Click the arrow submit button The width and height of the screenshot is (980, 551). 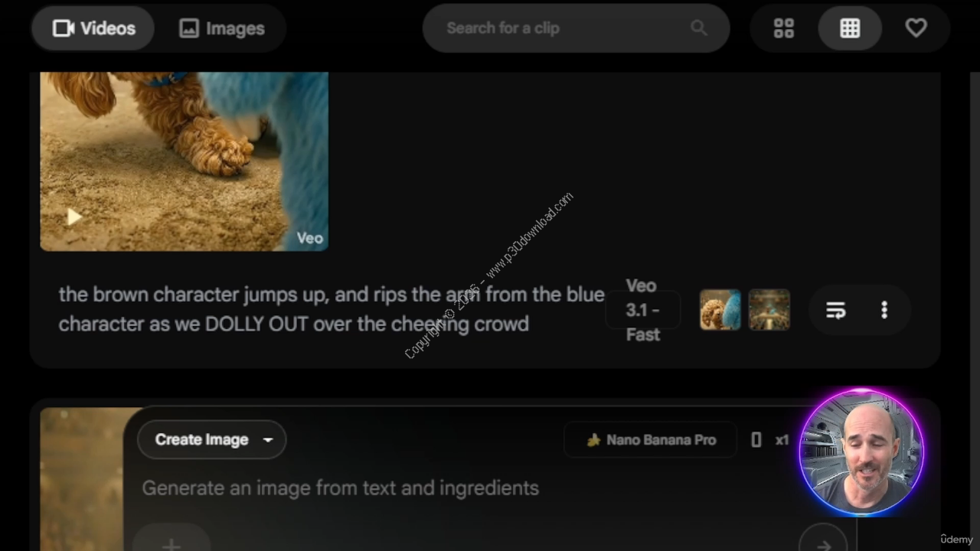point(823,545)
